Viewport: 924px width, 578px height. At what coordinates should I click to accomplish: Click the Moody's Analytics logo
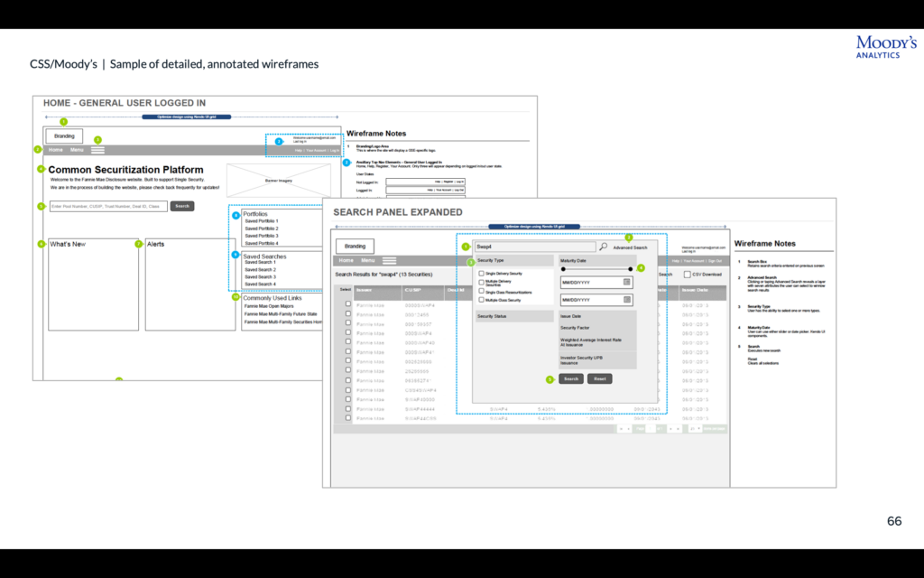point(886,47)
